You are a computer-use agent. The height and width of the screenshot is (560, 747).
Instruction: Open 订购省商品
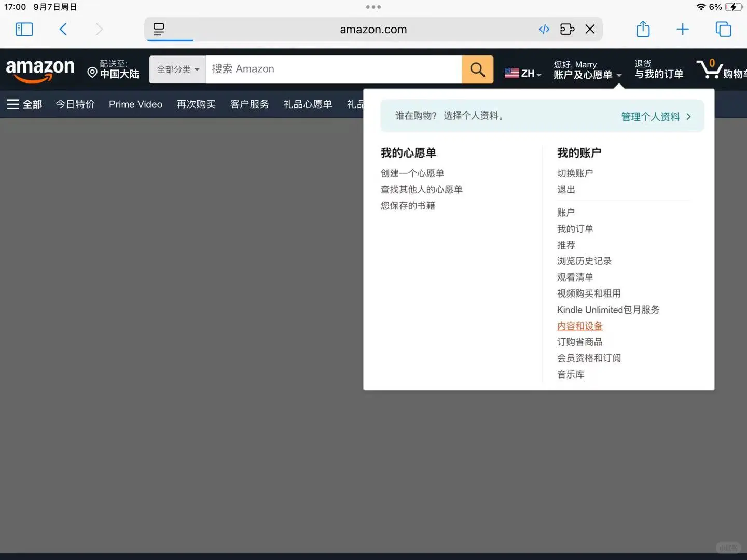coord(579,342)
